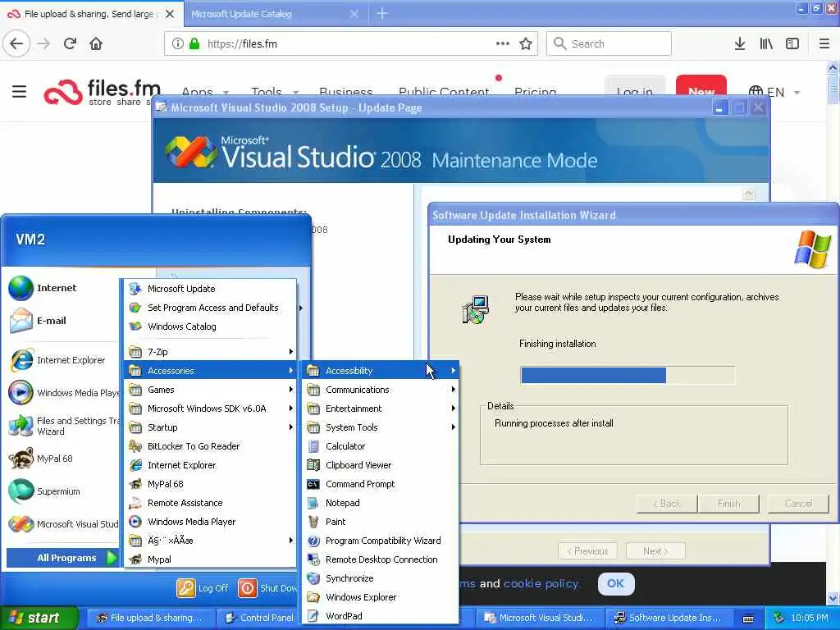Click the clock in system tray
This screenshot has height=630, width=840.
point(810,618)
